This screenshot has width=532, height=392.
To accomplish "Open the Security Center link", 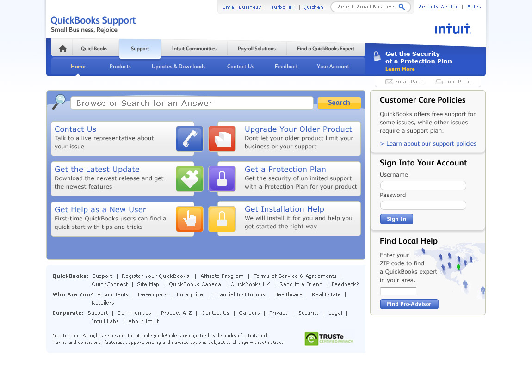I will (x=438, y=7).
